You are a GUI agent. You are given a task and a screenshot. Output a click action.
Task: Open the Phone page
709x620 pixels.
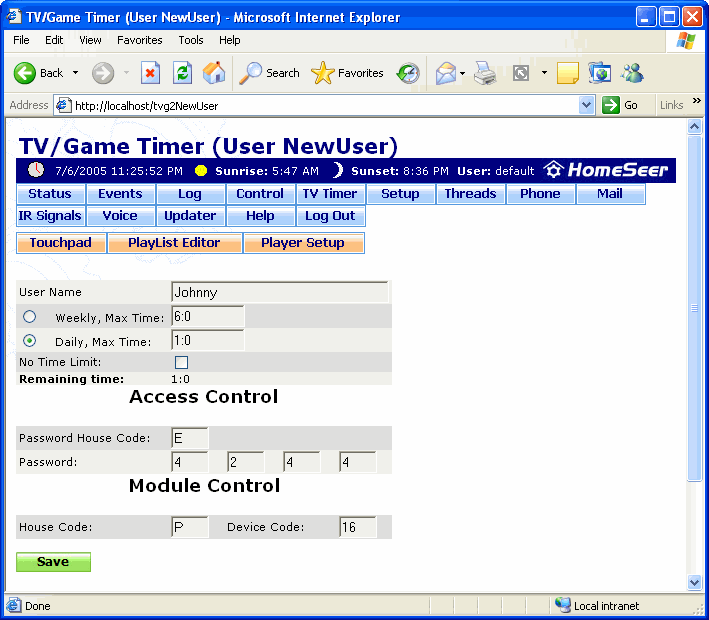click(540, 194)
